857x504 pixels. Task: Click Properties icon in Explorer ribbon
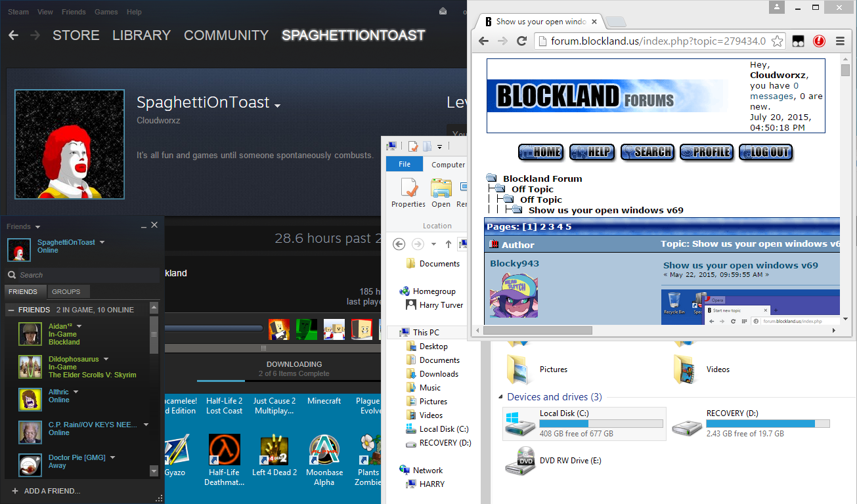[x=408, y=188]
